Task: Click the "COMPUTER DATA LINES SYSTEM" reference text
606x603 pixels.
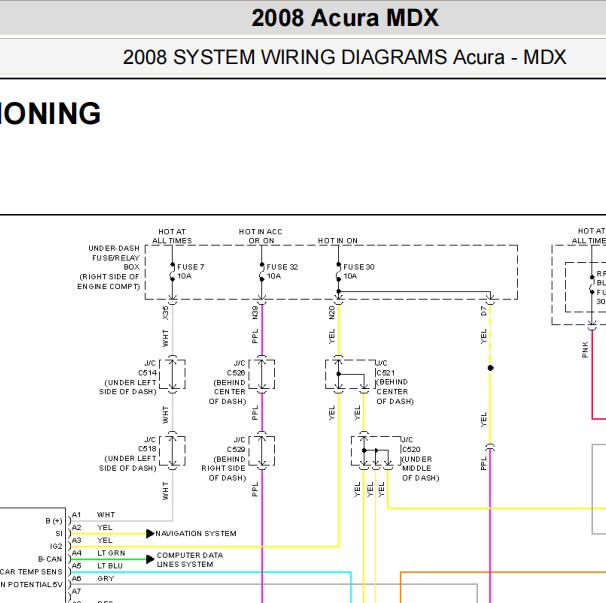Action: pyautogui.click(x=190, y=560)
